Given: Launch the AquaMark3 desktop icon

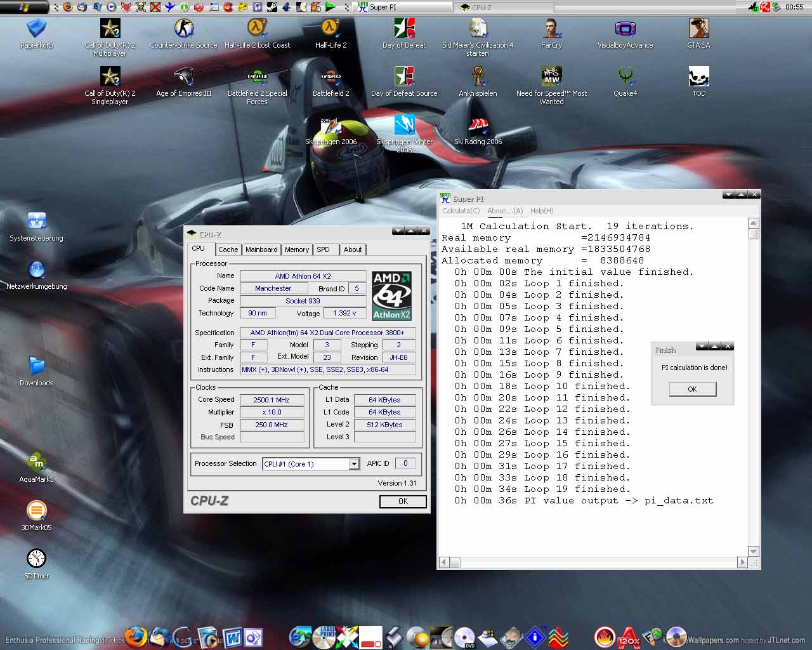Looking at the screenshot, I should tap(36, 463).
